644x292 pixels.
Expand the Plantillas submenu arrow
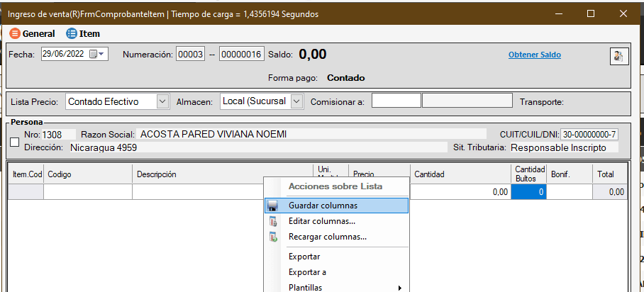pyautogui.click(x=400, y=288)
